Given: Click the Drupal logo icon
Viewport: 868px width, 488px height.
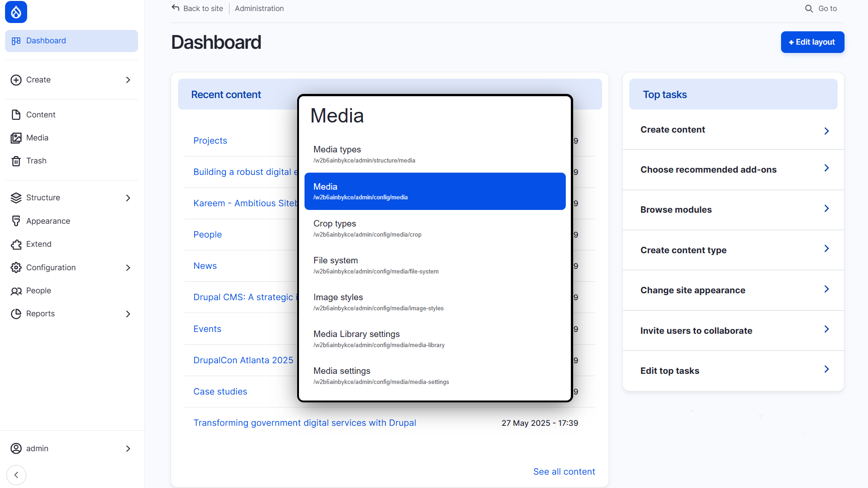Looking at the screenshot, I should click(x=16, y=12).
